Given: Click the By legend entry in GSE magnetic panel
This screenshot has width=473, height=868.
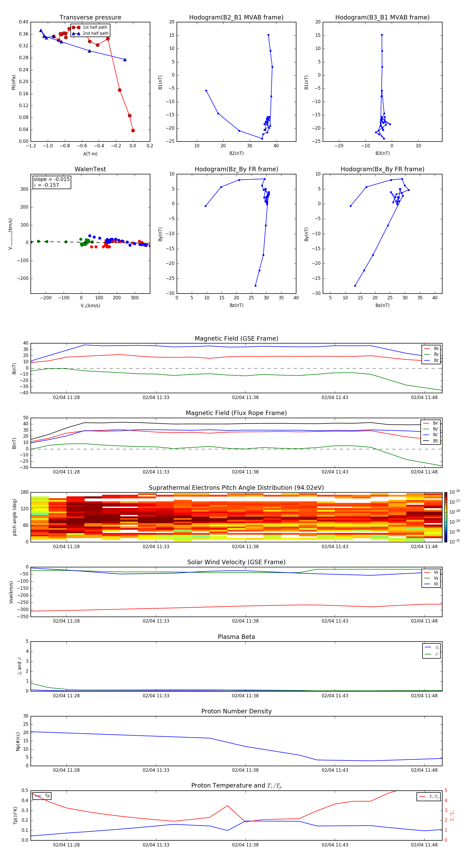Looking at the screenshot, I should click(431, 355).
